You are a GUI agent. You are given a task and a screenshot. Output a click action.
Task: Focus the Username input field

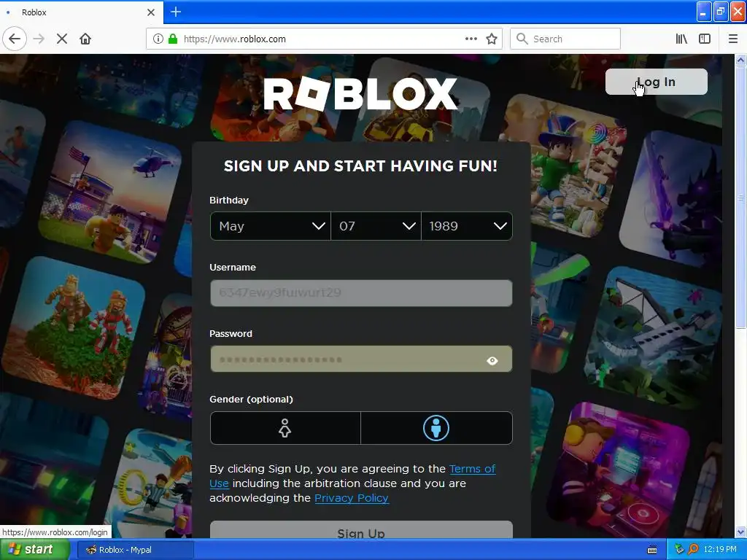pyautogui.click(x=361, y=293)
